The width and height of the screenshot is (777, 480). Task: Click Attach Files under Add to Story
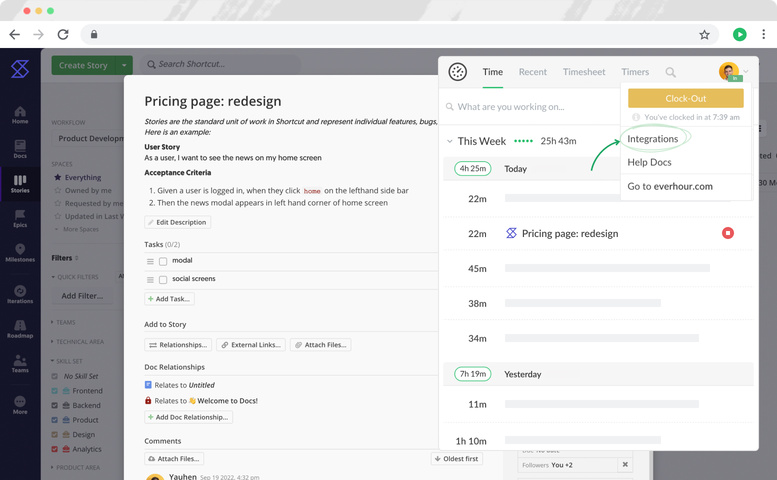(x=321, y=345)
